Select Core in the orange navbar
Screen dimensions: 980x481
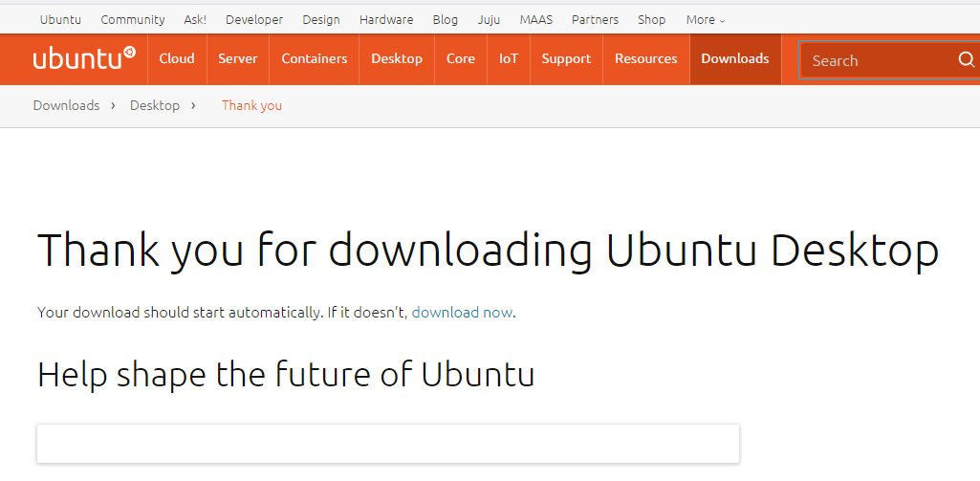coord(461,59)
